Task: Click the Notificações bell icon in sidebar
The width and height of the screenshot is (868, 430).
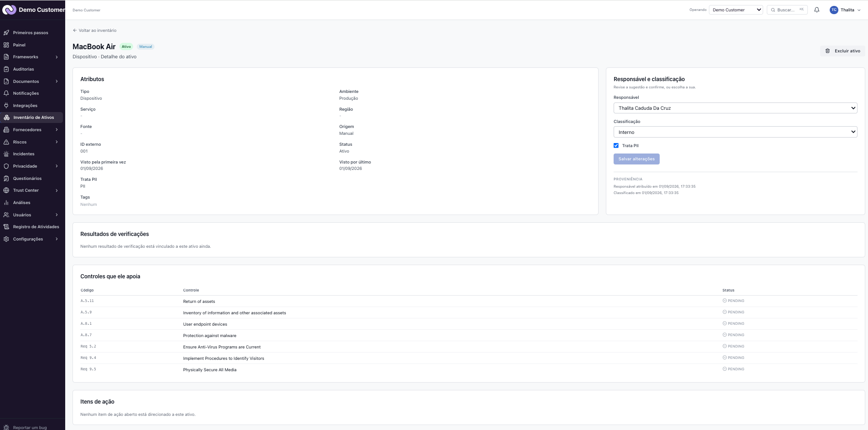Action: [6, 93]
